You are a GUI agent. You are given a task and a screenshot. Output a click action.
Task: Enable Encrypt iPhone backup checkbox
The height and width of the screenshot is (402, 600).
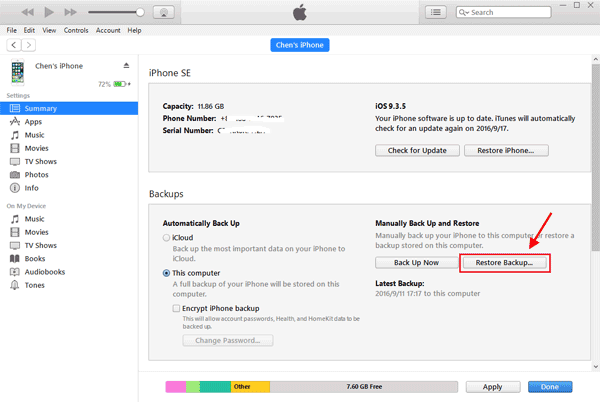tap(176, 308)
